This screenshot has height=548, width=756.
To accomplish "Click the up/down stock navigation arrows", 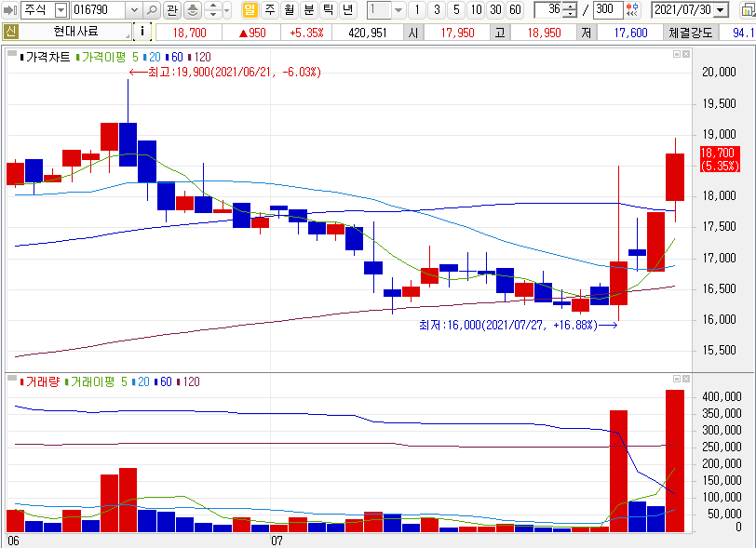I will point(213,9).
